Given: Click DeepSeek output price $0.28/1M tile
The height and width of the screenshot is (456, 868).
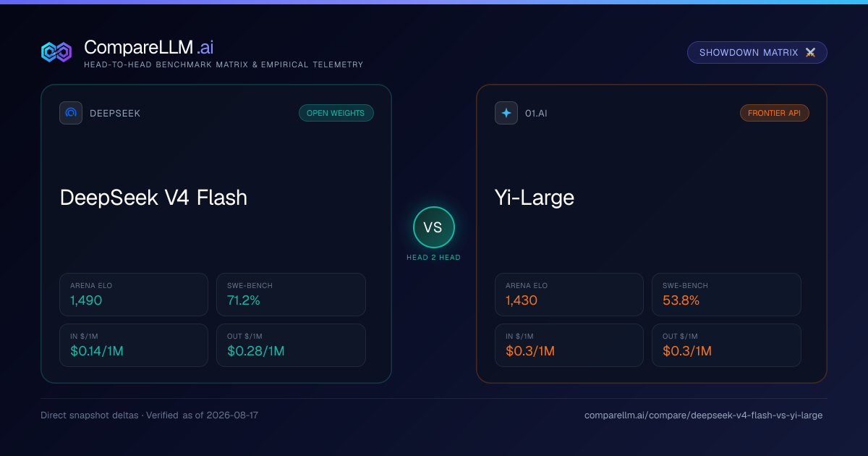Looking at the screenshot, I should click(291, 345).
